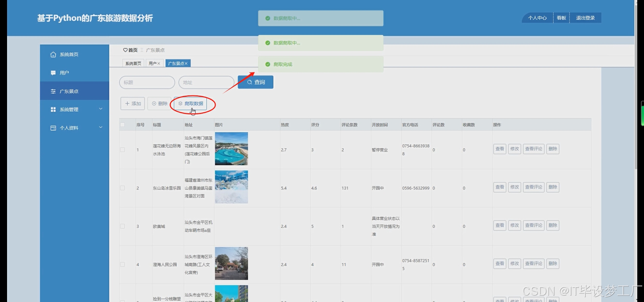The image size is (644, 302).
Task: Close the 广东景点 tab with its x
Action: coord(186,63)
